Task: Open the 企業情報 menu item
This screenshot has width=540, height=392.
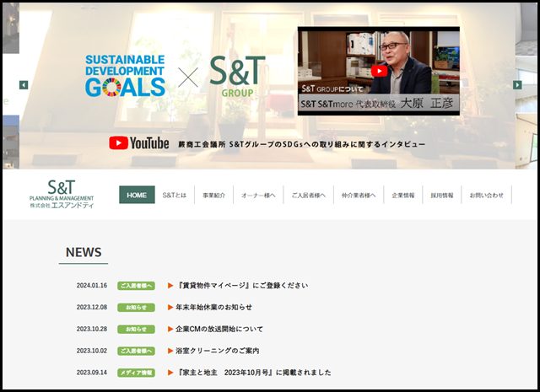Action: click(x=403, y=195)
